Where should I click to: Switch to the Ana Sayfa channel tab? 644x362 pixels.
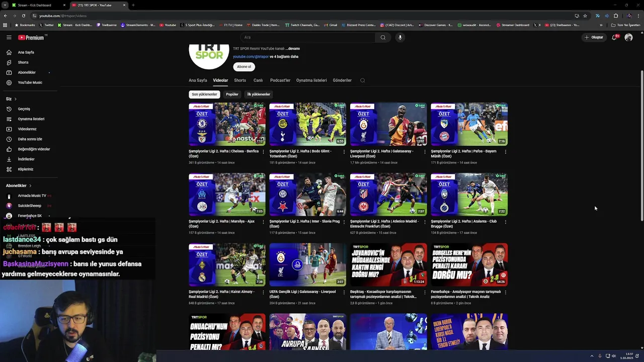click(198, 80)
